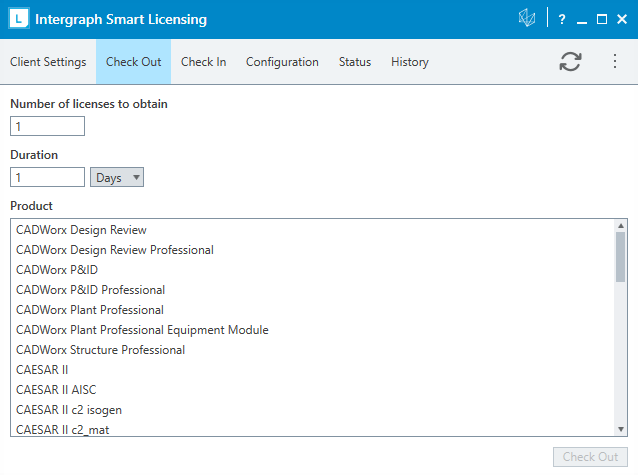Switch to the Client Settings tab
This screenshot has height=475, width=638.
tap(48, 62)
